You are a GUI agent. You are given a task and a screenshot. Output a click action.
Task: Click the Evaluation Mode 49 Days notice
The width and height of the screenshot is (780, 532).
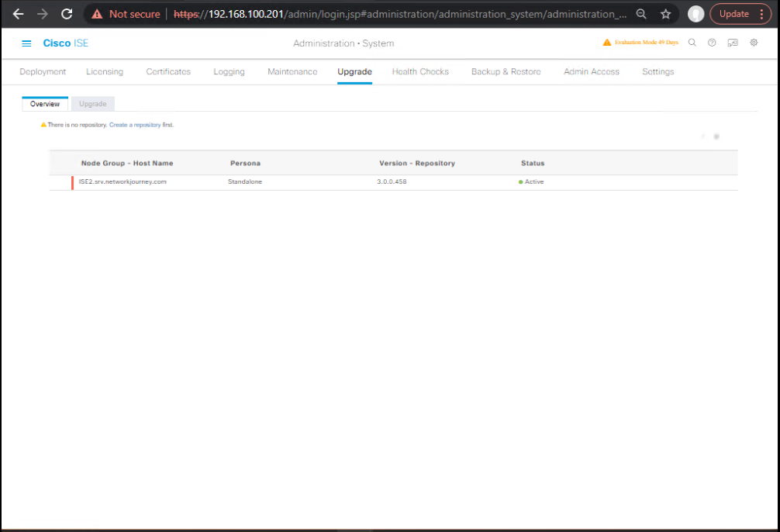[646, 43]
